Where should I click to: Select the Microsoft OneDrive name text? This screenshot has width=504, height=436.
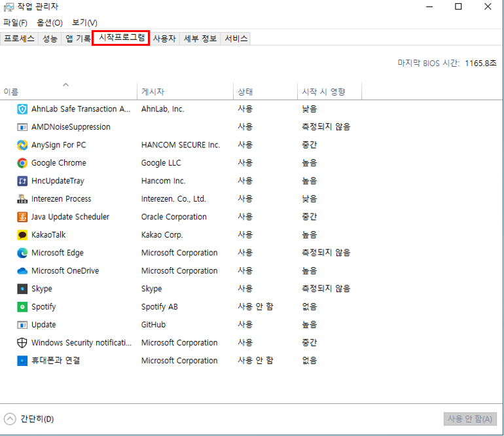(65, 271)
